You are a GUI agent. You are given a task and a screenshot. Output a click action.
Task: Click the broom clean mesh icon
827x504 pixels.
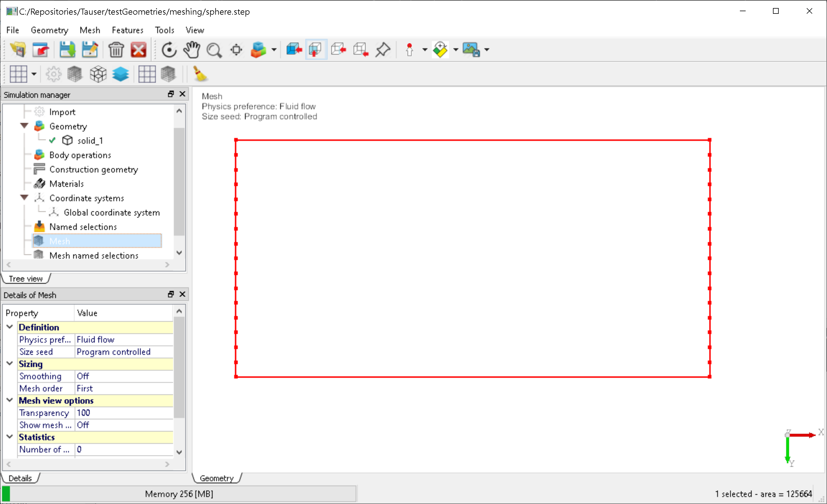[x=200, y=74]
